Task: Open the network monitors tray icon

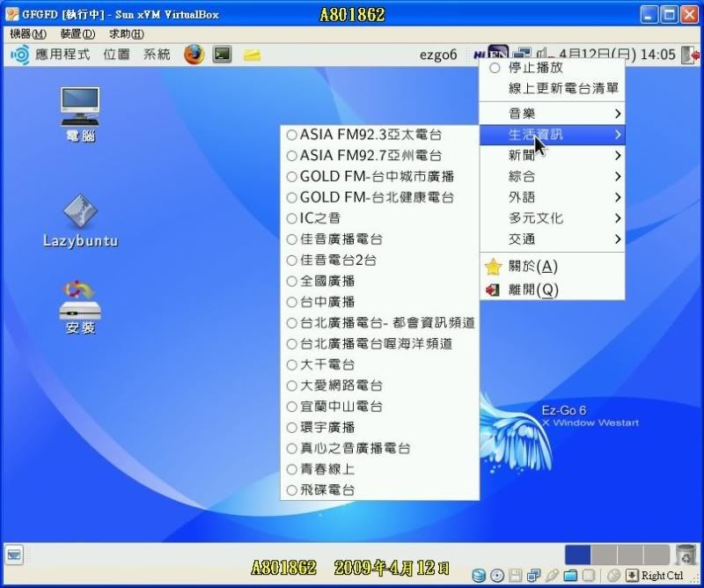Action: pos(522,54)
